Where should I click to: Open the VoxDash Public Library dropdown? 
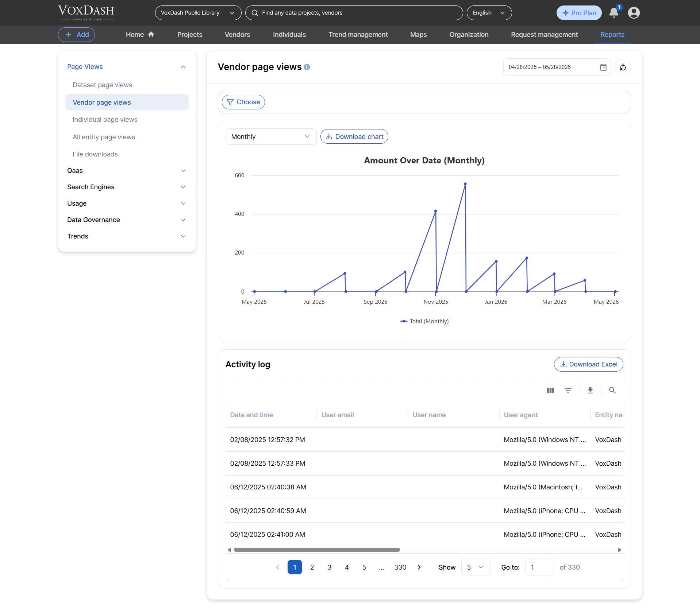[198, 13]
